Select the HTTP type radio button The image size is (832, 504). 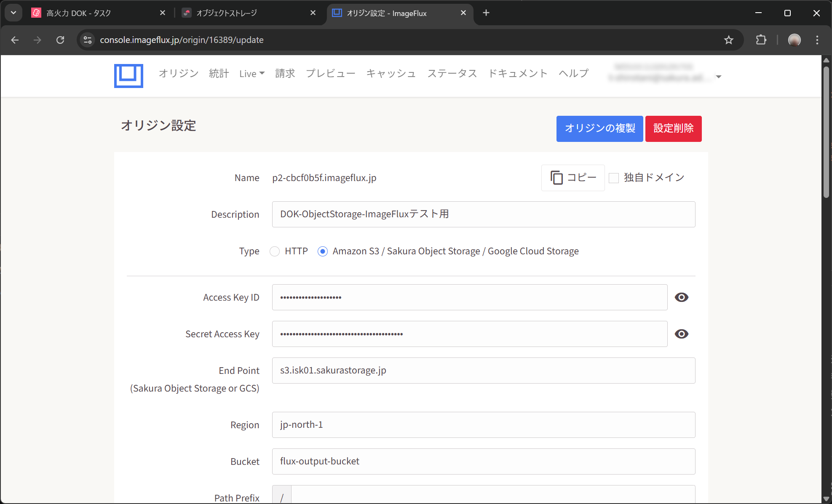click(x=275, y=251)
